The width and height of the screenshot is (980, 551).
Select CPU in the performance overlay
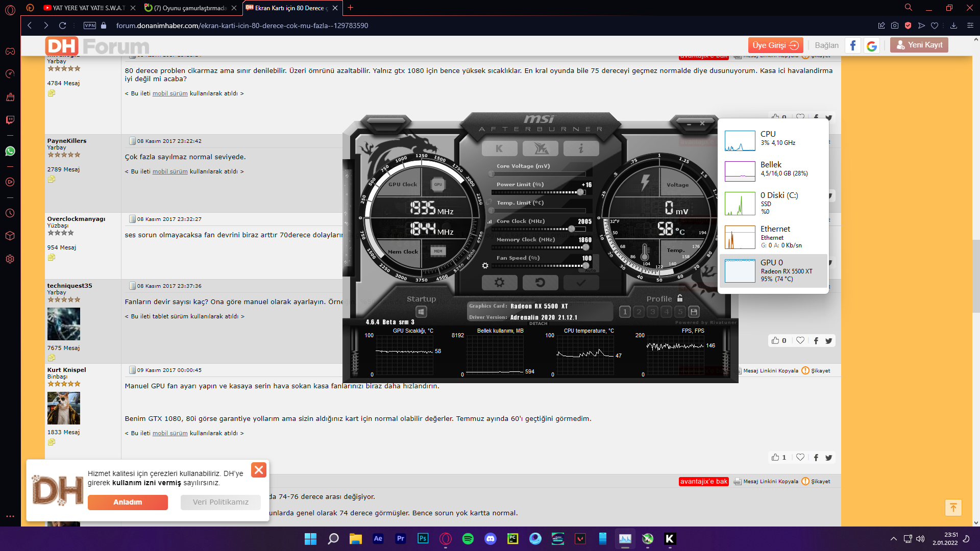tap(773, 139)
